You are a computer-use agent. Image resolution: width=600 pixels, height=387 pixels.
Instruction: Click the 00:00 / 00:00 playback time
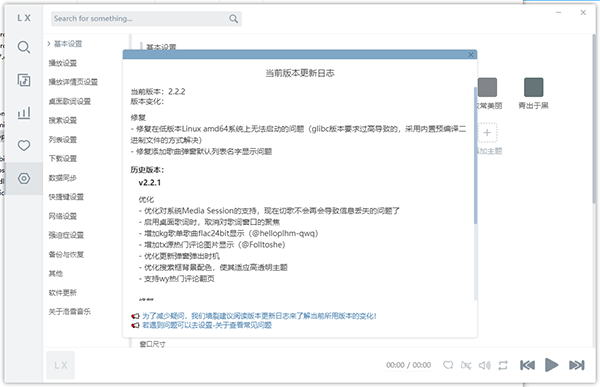pos(408,365)
